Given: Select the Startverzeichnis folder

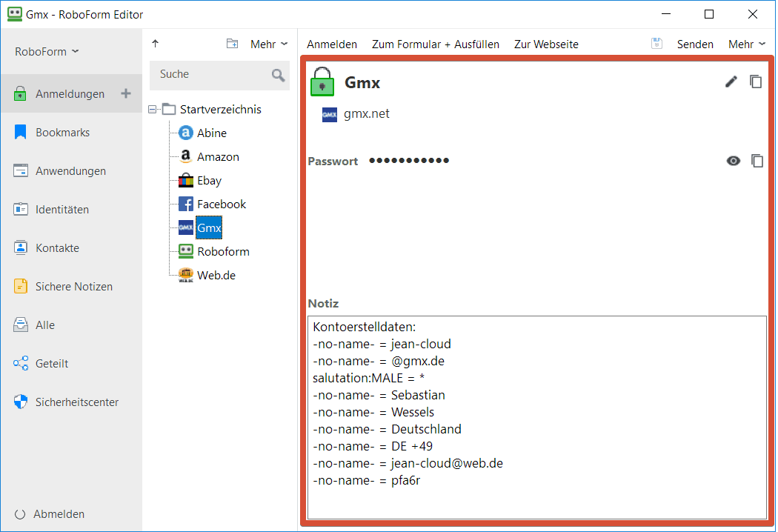Looking at the screenshot, I should click(220, 109).
